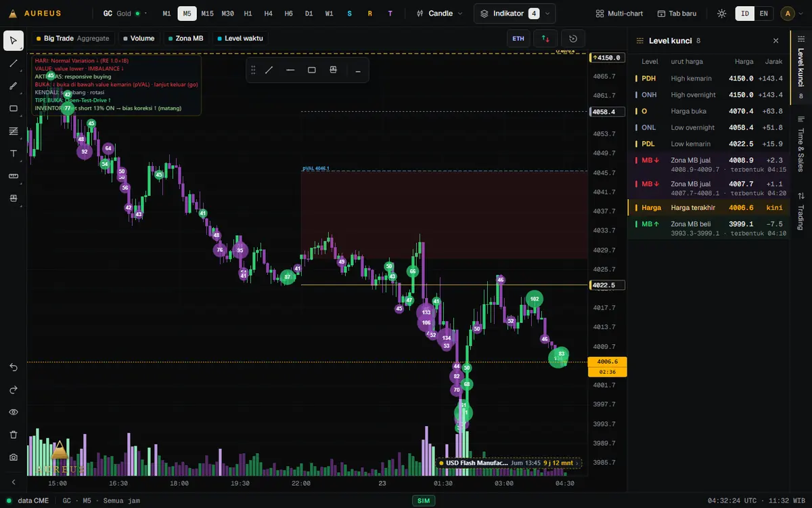Toggle drawings visibility with the eye icon

click(x=14, y=412)
